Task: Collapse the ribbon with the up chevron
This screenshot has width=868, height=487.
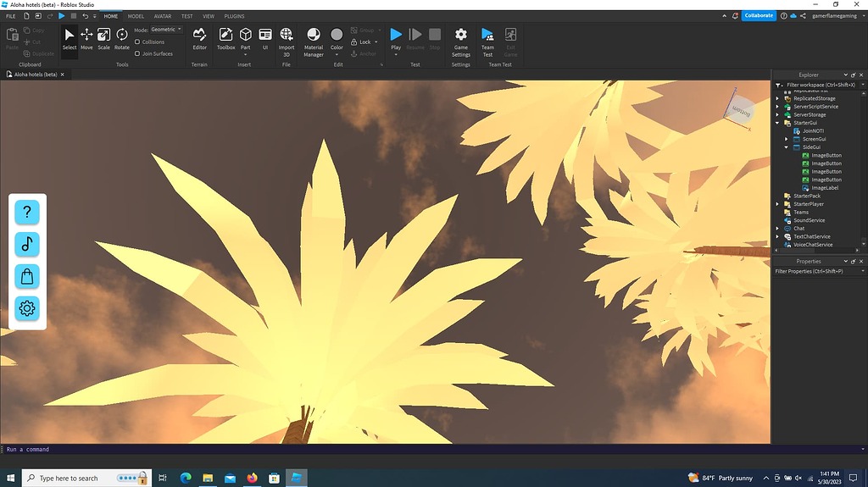Action: pyautogui.click(x=724, y=16)
